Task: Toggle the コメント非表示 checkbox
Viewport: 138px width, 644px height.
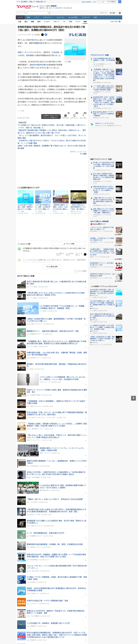Action: (x=75, y=271)
